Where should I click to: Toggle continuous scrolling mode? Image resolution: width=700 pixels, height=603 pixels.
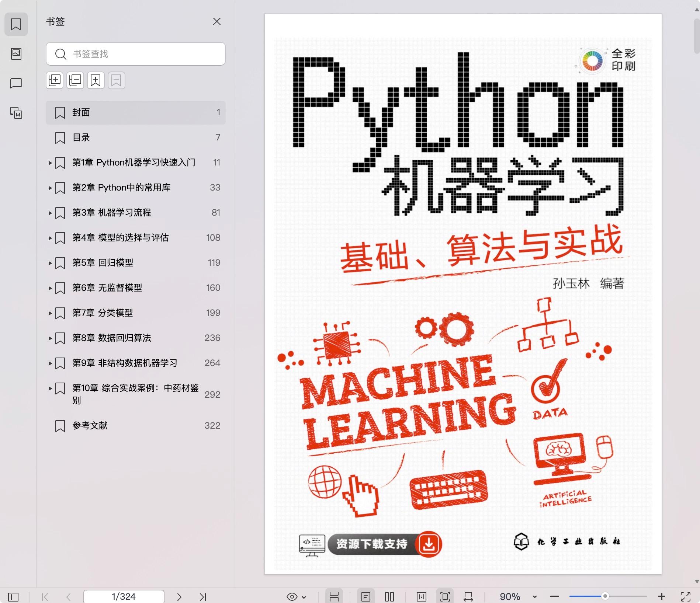click(x=334, y=597)
